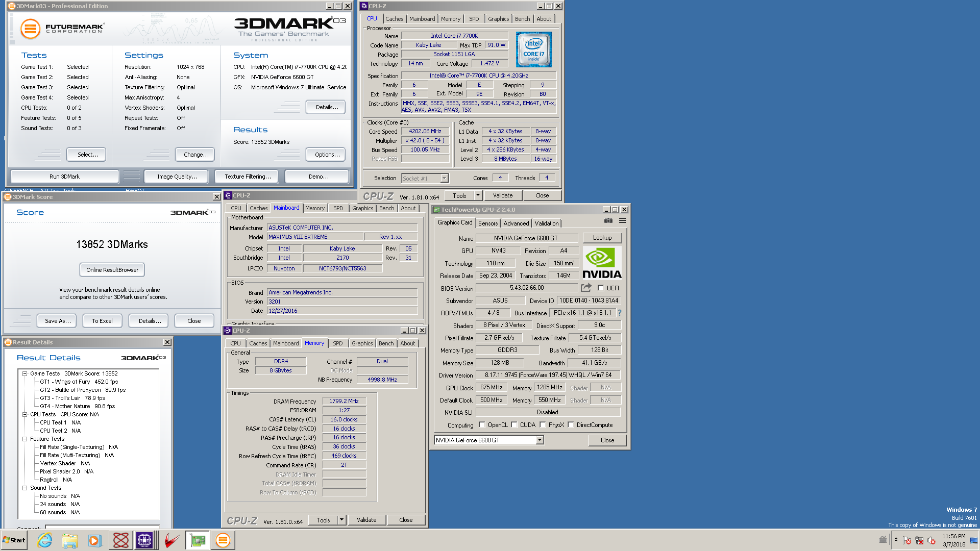Click the Futuremark orange logo icon
The width and height of the screenshot is (980, 551).
(30, 29)
